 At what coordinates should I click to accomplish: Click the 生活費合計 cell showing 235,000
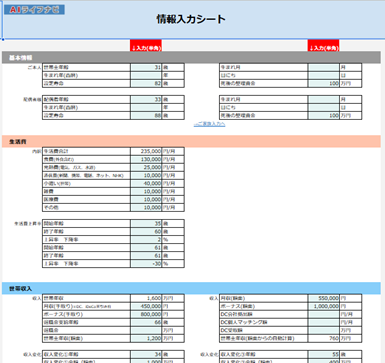(146, 151)
